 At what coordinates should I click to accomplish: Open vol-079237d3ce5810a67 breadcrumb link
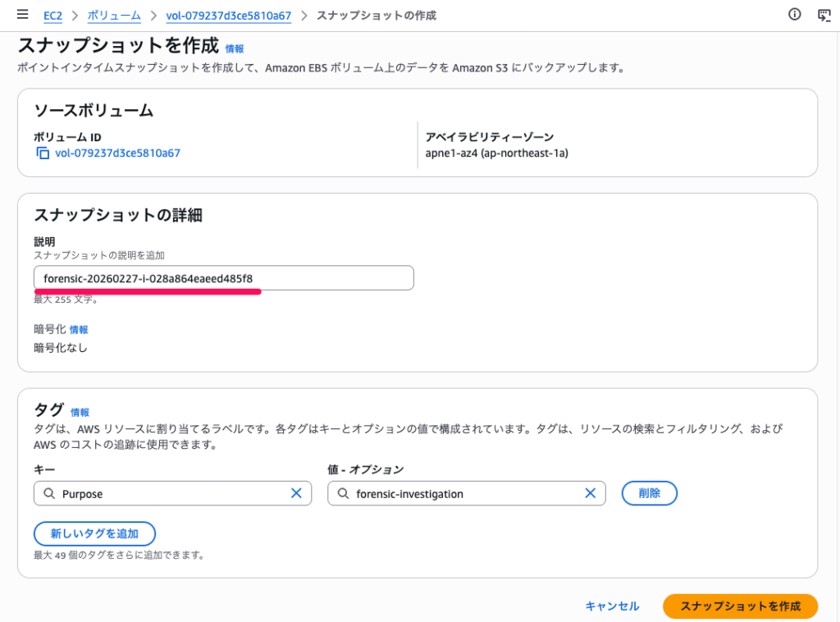228,16
